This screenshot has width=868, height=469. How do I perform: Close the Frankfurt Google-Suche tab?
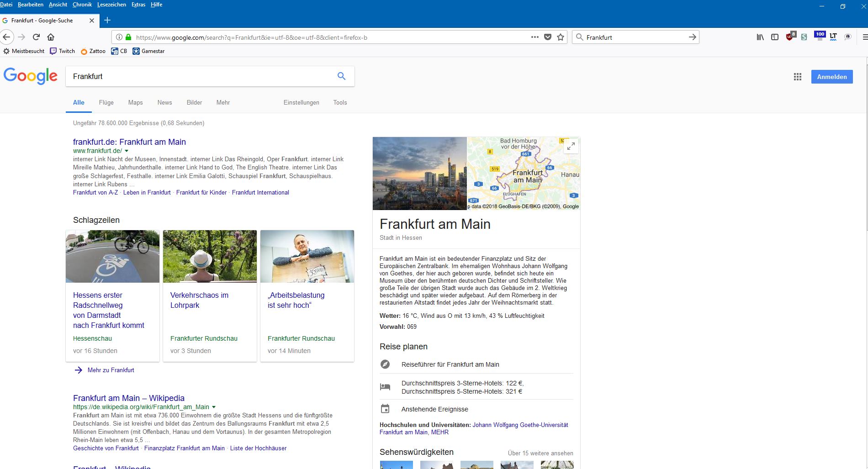(x=92, y=21)
